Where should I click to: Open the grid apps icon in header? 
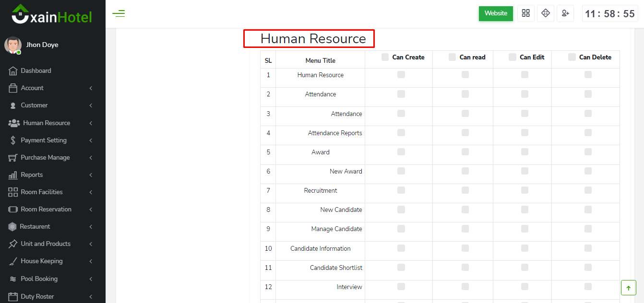tap(525, 13)
